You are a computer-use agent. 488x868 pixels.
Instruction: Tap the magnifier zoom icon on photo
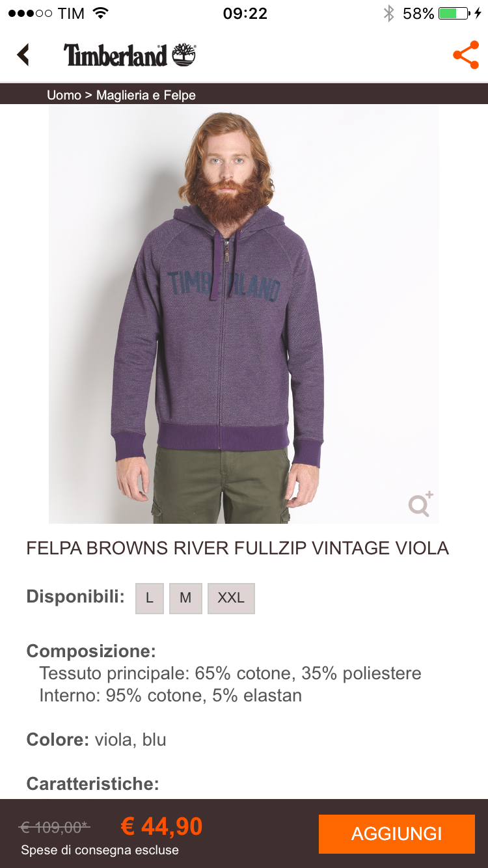[420, 504]
